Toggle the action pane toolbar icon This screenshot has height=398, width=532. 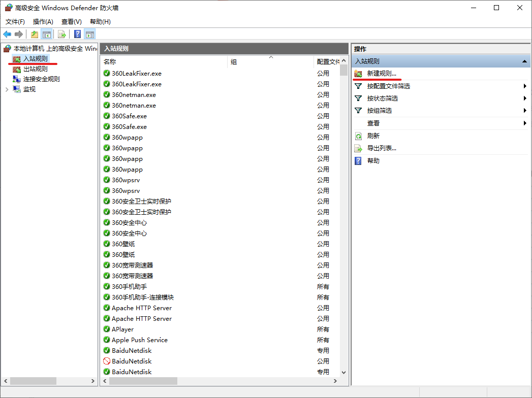(x=90, y=34)
